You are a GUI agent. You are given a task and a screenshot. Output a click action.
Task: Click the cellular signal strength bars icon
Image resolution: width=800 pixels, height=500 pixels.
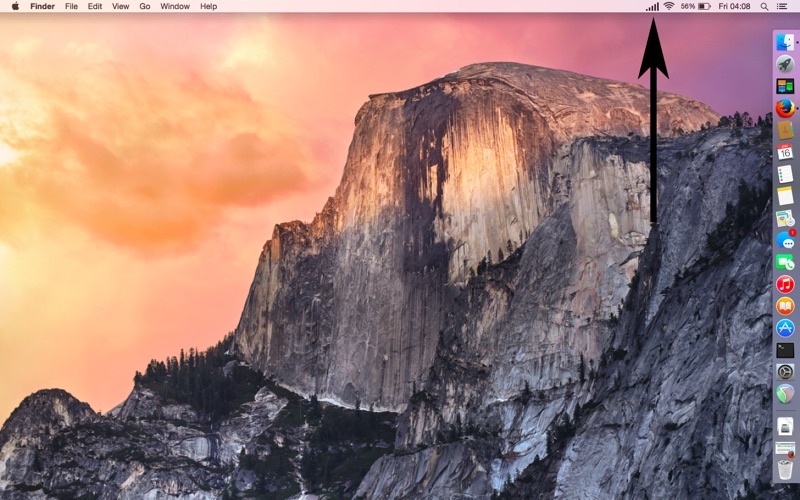click(x=652, y=7)
